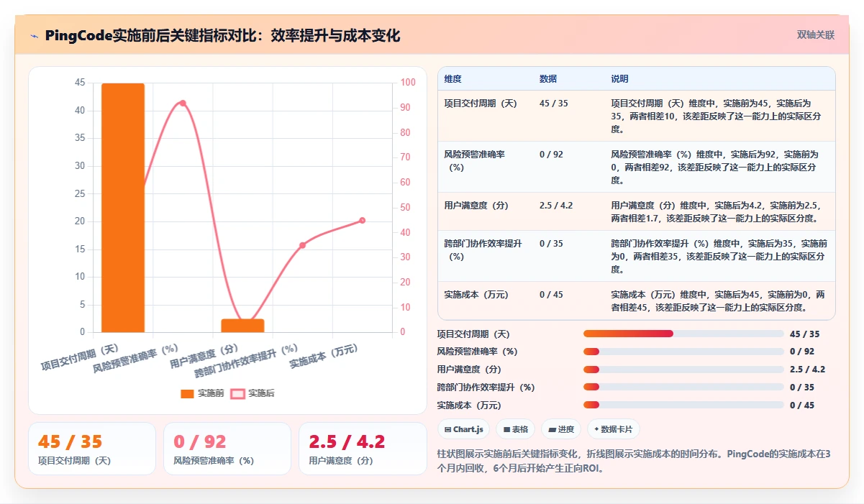Click the short orange 用户满意度 bar in chart
864x504 pixels.
point(242,325)
